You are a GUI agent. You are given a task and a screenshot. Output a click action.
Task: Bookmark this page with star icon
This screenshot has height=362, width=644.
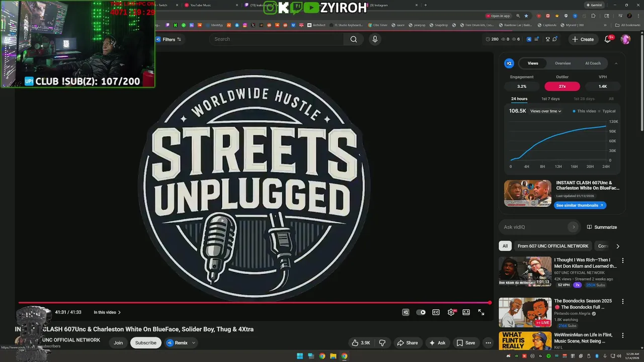tap(526, 16)
